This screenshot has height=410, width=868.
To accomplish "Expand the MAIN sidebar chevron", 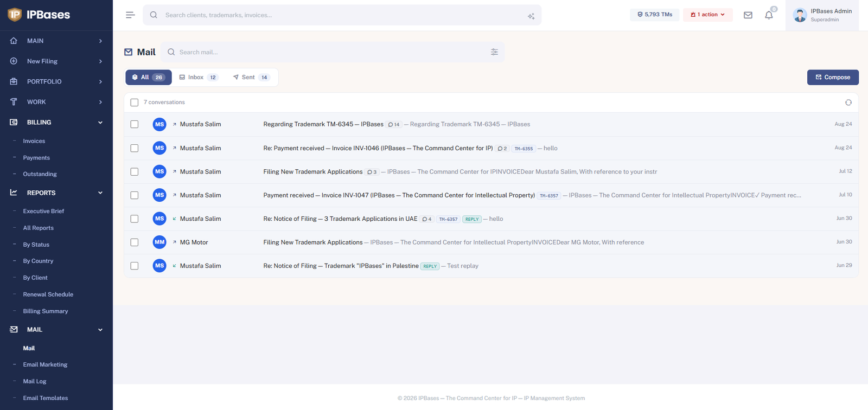I will [x=100, y=41].
